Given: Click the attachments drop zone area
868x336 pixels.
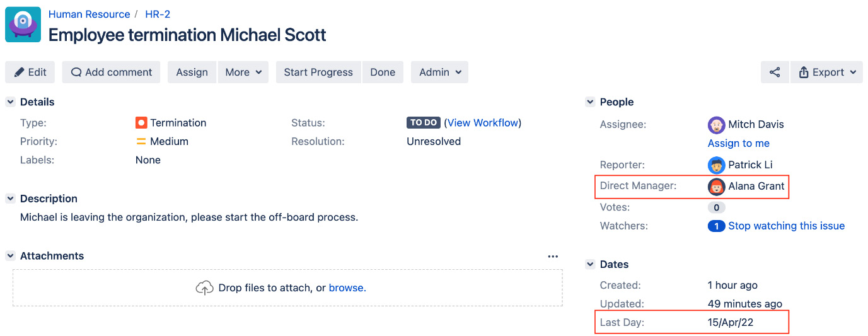Looking at the screenshot, I should pyautogui.click(x=287, y=288).
